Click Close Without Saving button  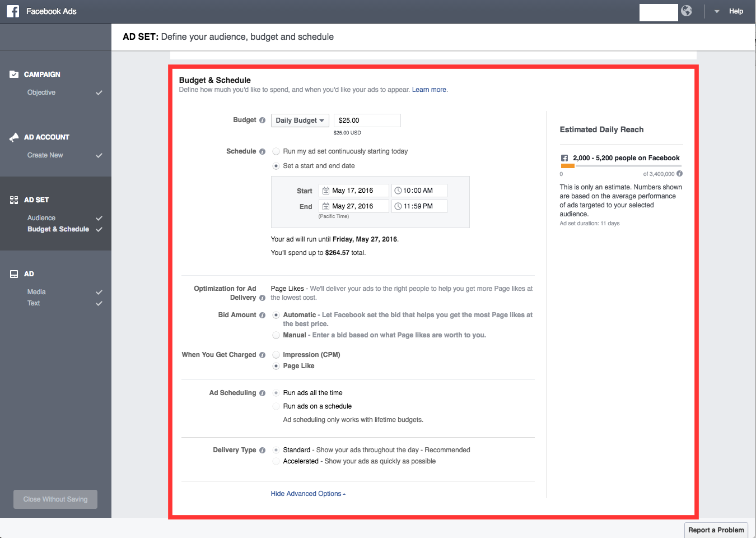(55, 499)
